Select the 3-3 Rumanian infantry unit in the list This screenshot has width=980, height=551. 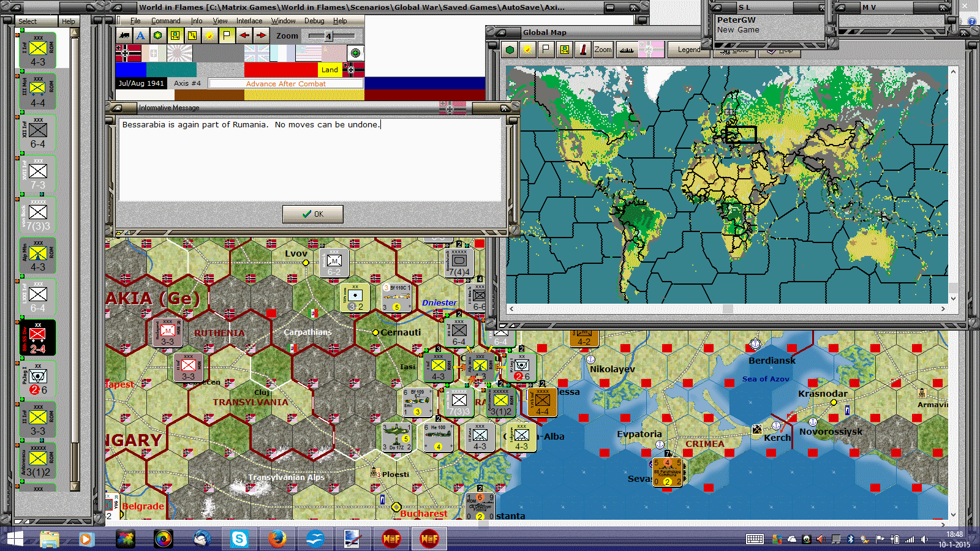pos(38,419)
